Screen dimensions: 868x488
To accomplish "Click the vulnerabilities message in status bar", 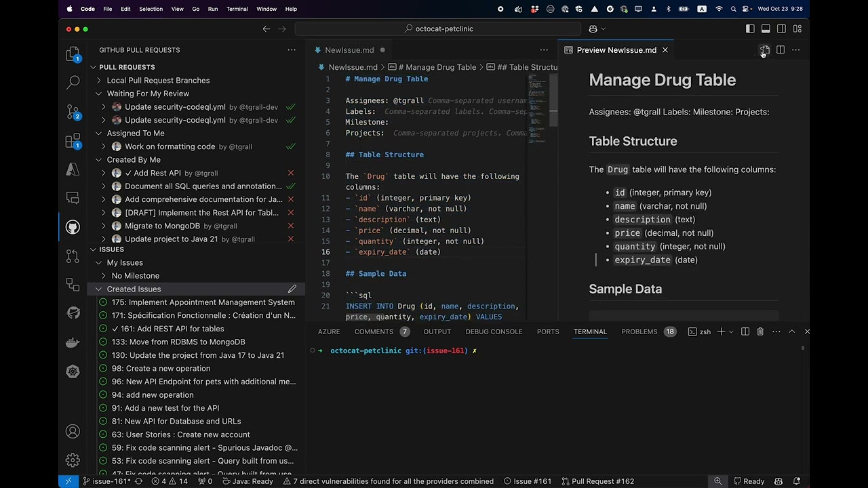I will (x=389, y=481).
